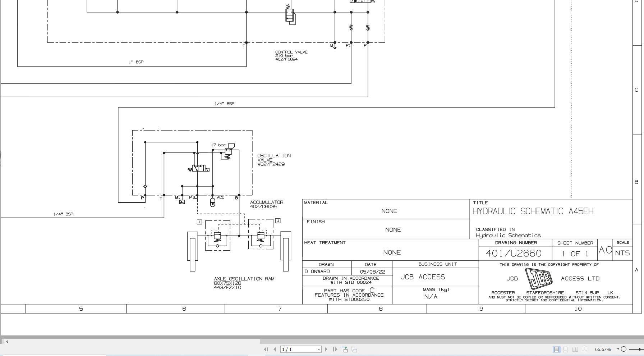Select facing pages view mode
The width and height of the screenshot is (644, 356).
coord(575,349)
